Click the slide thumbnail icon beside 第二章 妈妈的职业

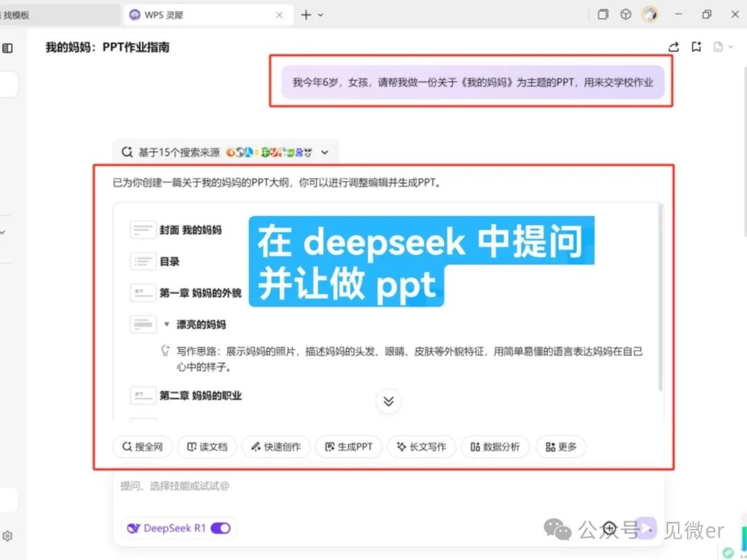(143, 395)
